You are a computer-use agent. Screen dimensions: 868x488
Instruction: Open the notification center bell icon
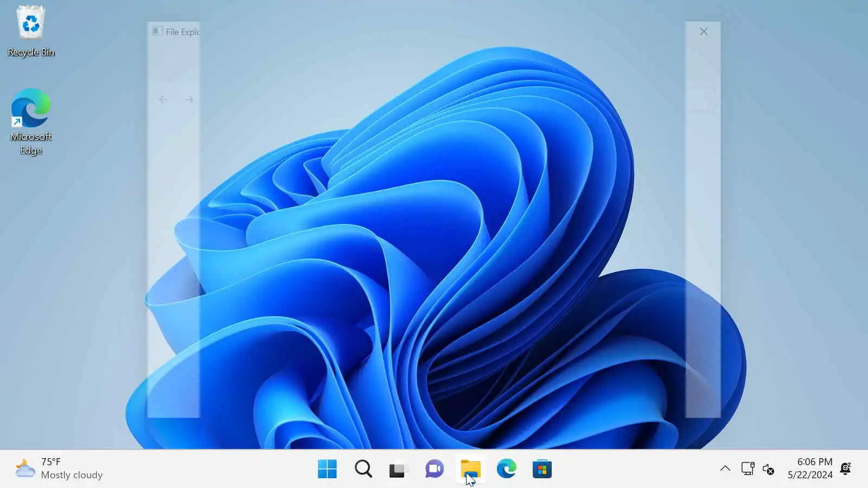click(845, 468)
